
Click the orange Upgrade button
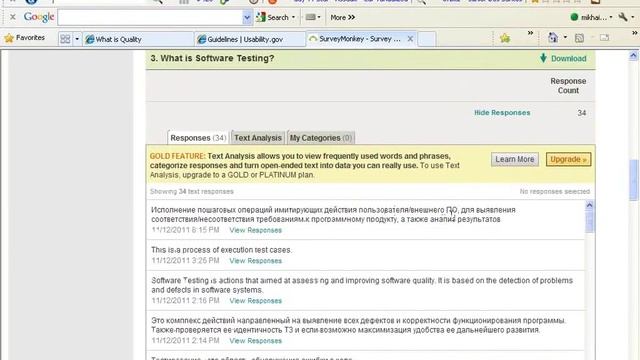point(568,159)
